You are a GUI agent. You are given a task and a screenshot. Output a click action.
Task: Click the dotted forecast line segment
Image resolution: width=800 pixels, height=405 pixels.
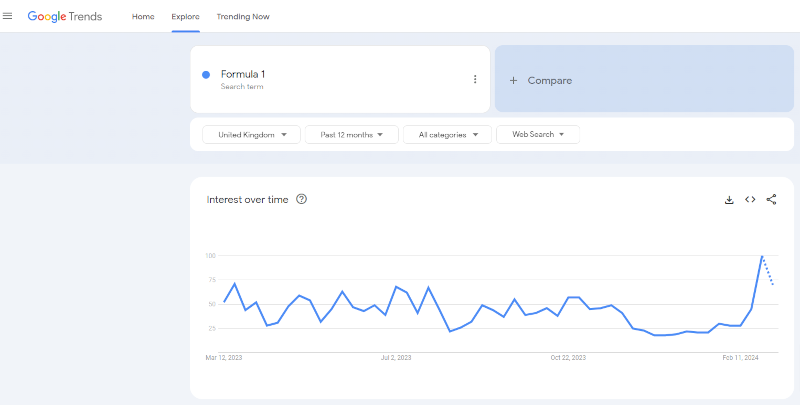point(768,270)
